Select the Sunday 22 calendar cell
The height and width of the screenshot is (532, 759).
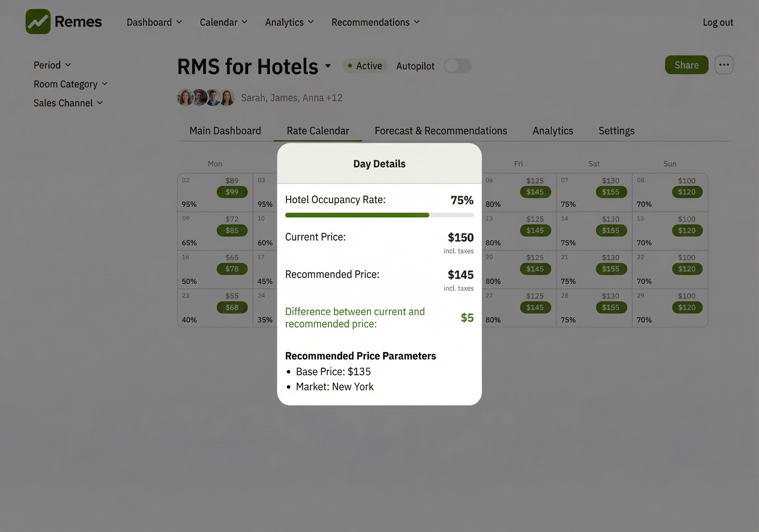pos(670,270)
